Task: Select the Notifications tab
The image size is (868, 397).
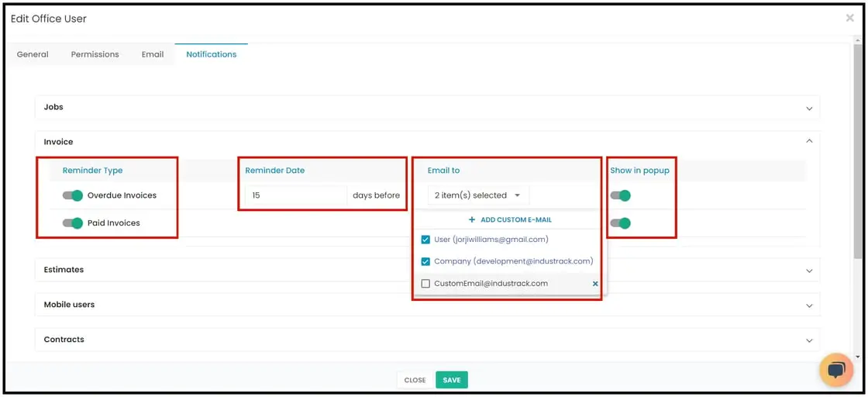Action: click(x=212, y=54)
